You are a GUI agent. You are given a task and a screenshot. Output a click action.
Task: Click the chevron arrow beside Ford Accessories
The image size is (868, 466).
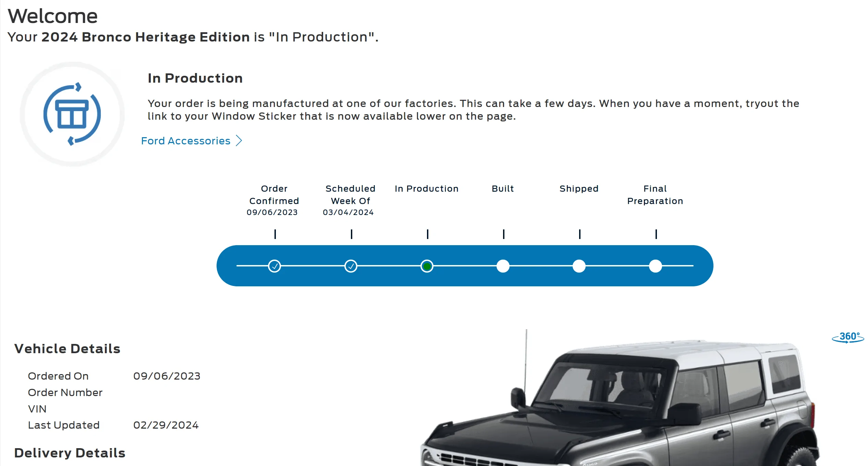(x=239, y=141)
